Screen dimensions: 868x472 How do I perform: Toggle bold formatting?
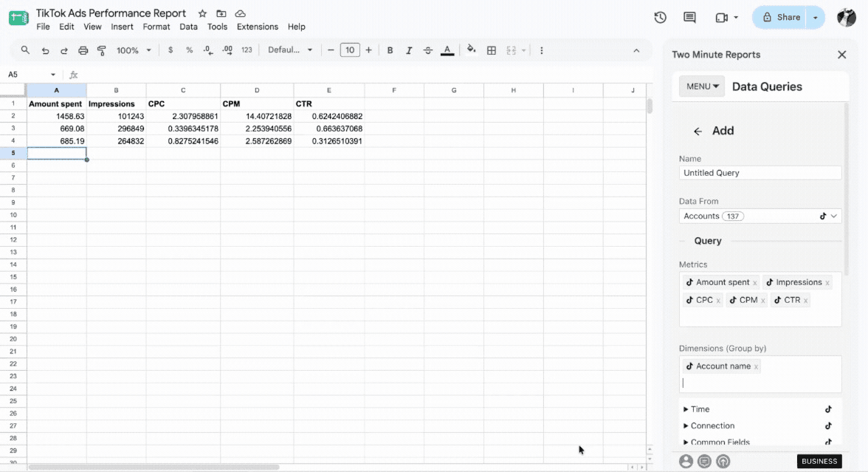click(390, 50)
